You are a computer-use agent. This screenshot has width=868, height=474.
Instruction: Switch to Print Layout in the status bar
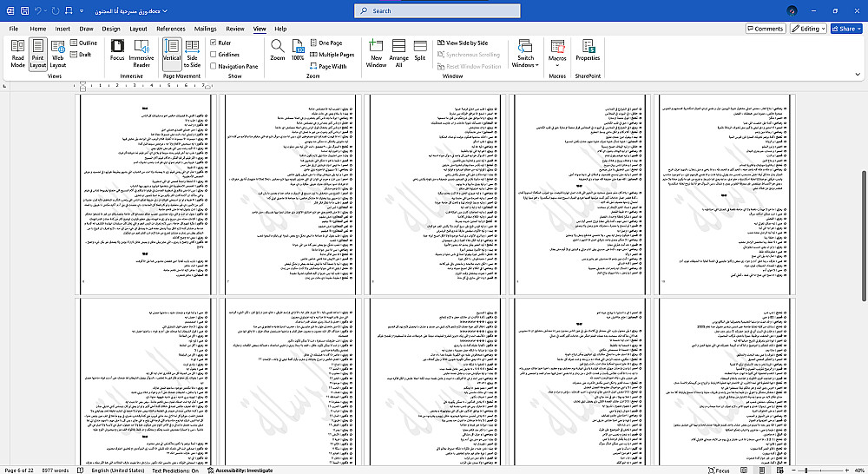(762, 471)
